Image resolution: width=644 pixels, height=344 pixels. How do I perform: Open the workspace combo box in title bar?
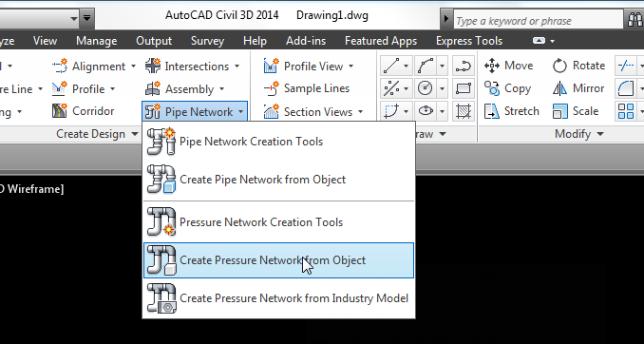[x=39, y=18]
